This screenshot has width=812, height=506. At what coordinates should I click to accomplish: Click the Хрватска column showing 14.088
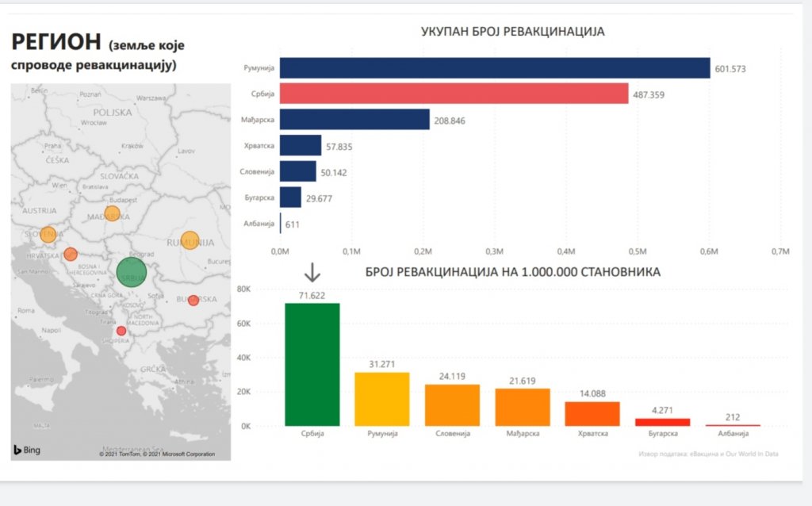pos(592,414)
